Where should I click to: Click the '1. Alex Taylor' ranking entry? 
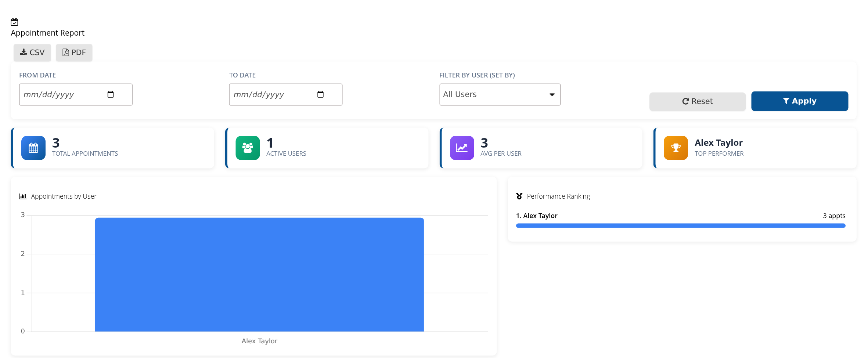(x=537, y=216)
